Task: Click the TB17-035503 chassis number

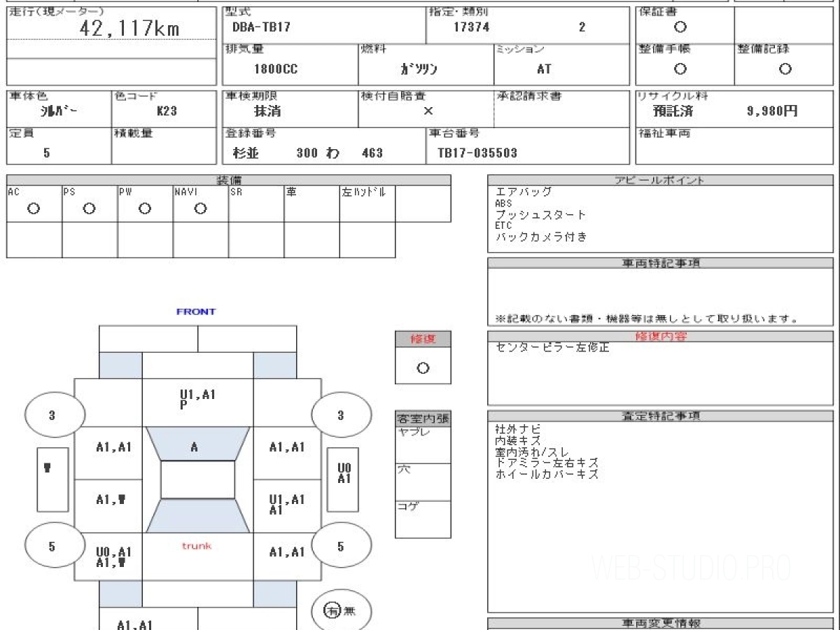Action: tap(477, 153)
